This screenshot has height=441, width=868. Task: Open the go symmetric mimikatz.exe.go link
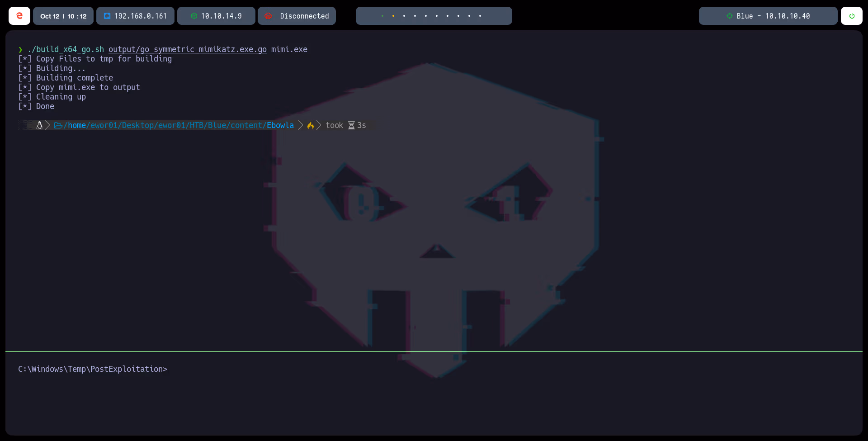tap(187, 49)
